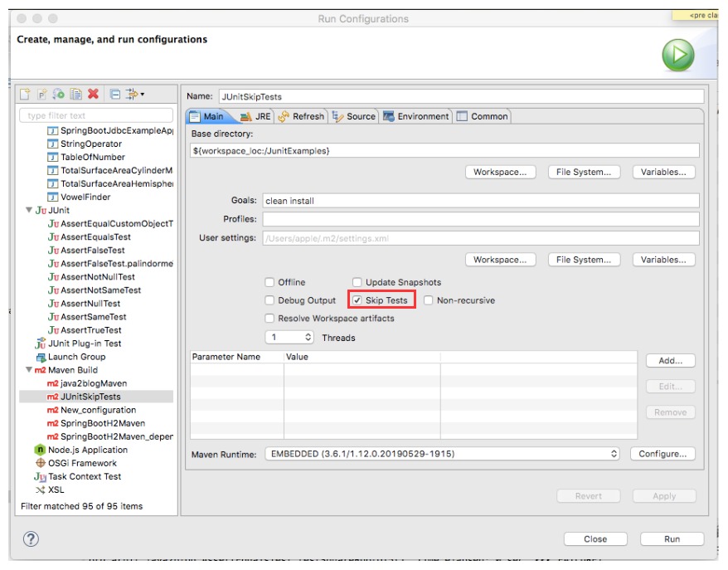Click the Collapse All icon
The image size is (728, 570).
pyautogui.click(x=115, y=95)
